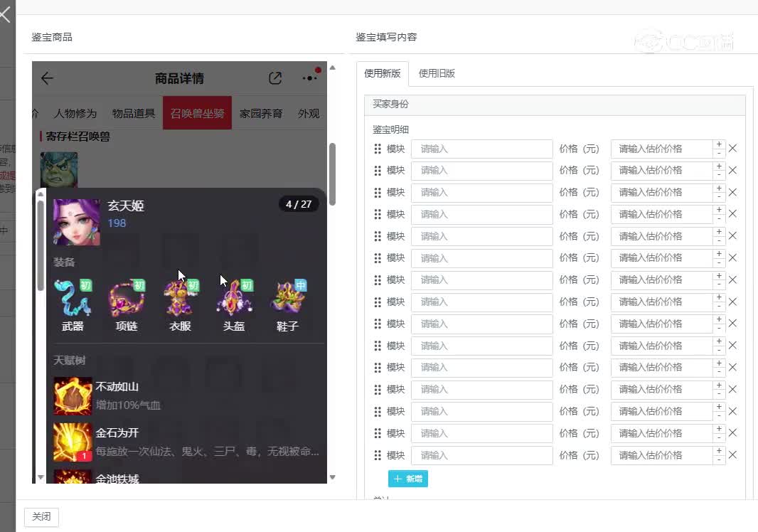Image resolution: width=758 pixels, height=532 pixels.
Task: Switch to the 使用旧版 tab
Action: click(x=437, y=73)
